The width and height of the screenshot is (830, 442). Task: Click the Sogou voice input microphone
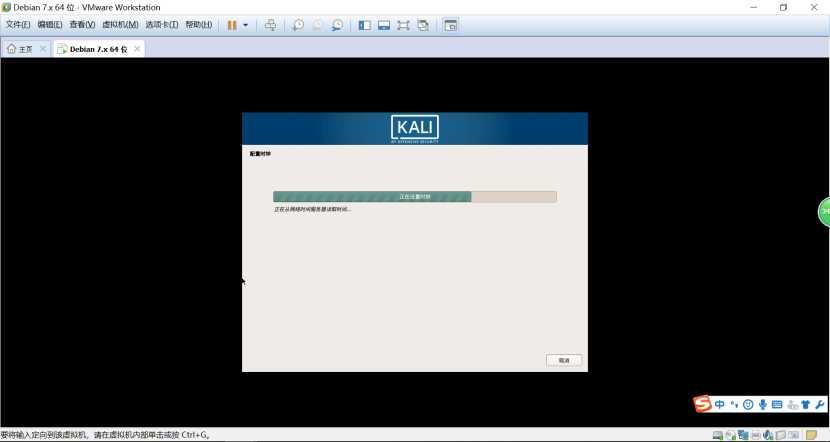pos(762,404)
